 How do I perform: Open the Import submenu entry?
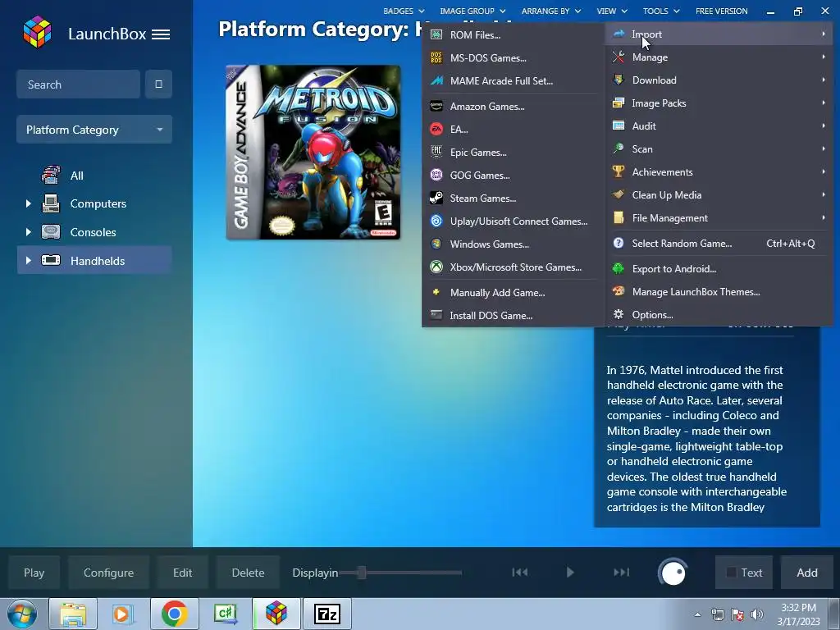click(719, 34)
